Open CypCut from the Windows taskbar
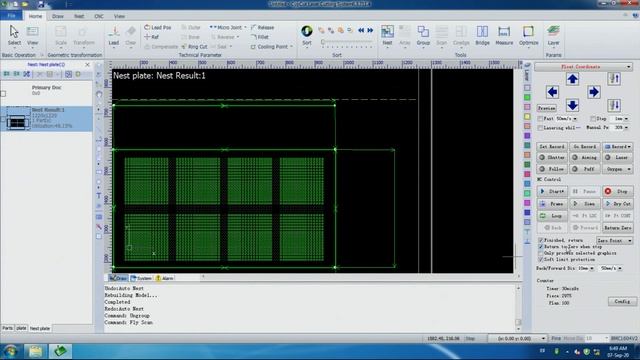This screenshot has height=360, width=640. (x=60, y=351)
